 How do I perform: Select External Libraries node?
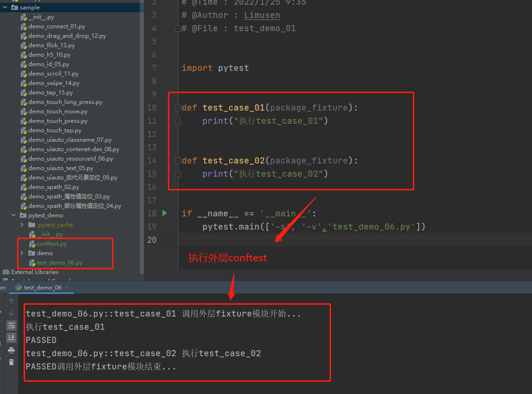[x=35, y=272]
